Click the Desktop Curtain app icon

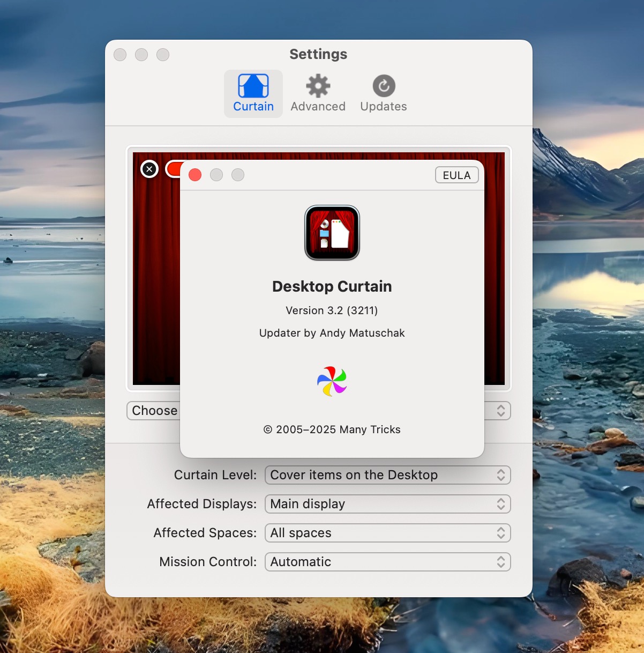[332, 233]
